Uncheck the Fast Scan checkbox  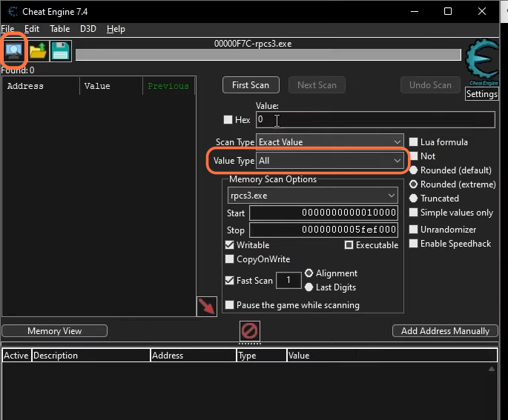pos(229,280)
